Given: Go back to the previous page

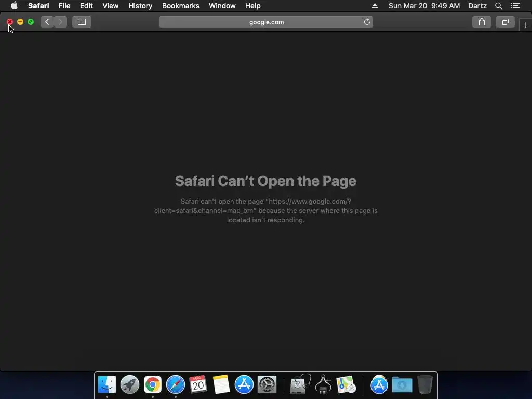Looking at the screenshot, I should 47,22.
